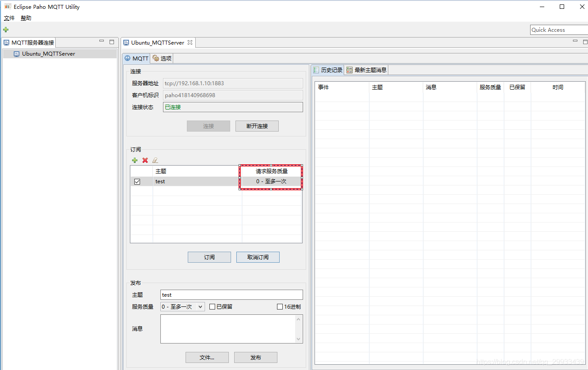588x370 pixels.
Task: Open the 历史记录 tab
Action: [328, 70]
